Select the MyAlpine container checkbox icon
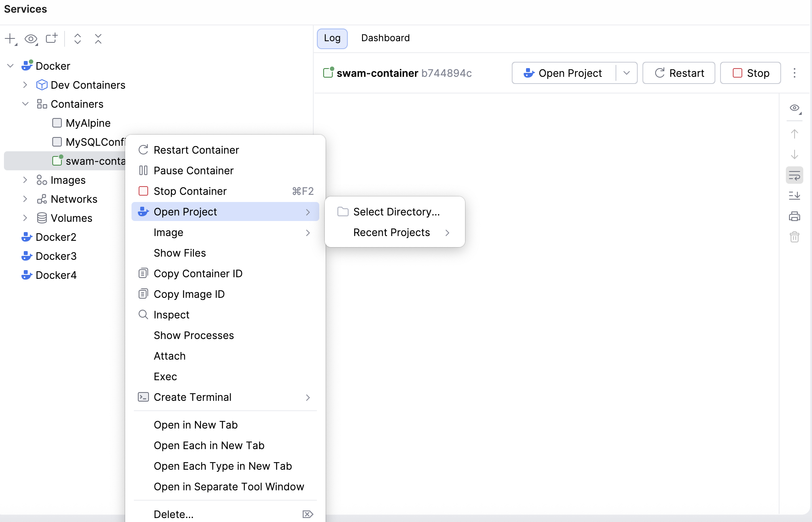The image size is (812, 522). point(57,123)
